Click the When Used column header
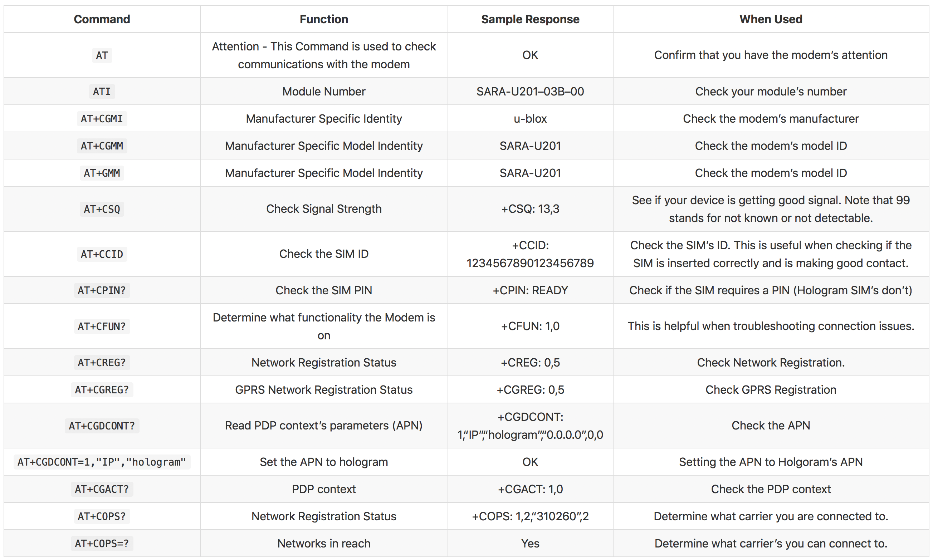 tap(771, 19)
